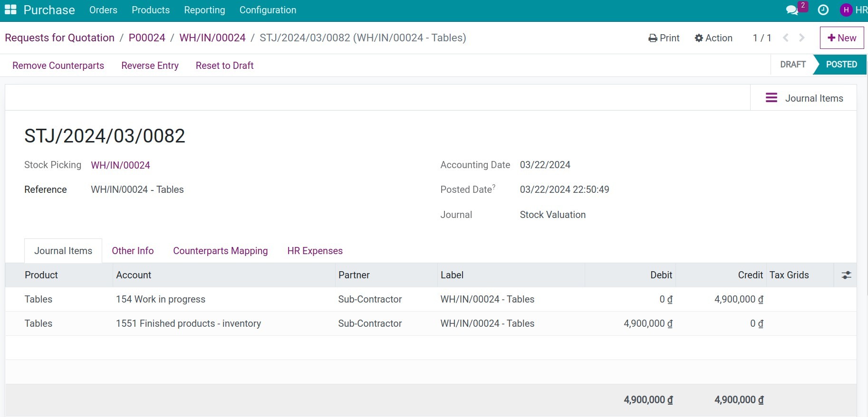
Task: Open the apps grid home menu icon
Action: [10, 10]
